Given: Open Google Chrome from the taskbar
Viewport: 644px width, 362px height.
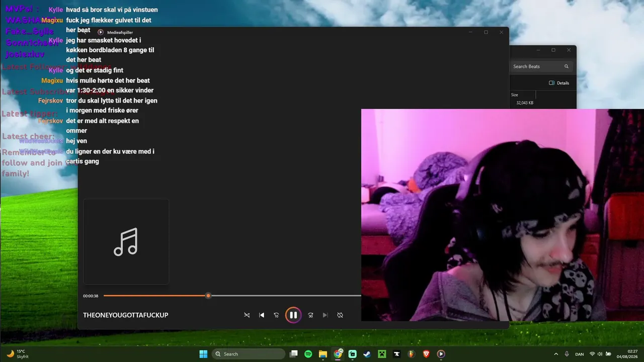Looking at the screenshot, I should click(338, 354).
